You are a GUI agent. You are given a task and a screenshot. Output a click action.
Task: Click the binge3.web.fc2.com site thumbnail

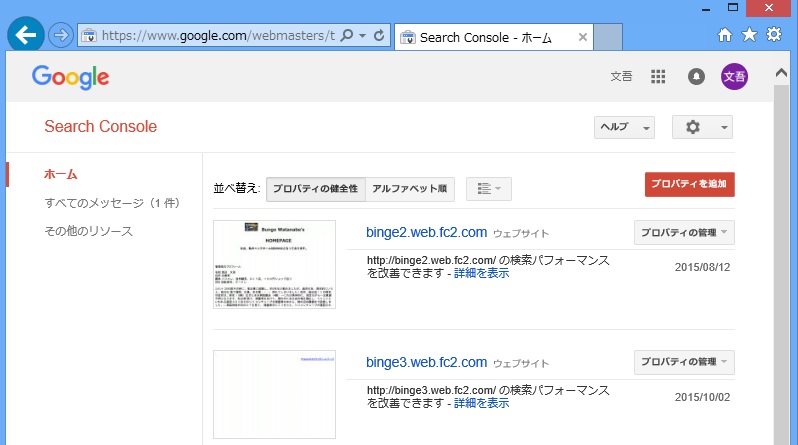pos(274,394)
